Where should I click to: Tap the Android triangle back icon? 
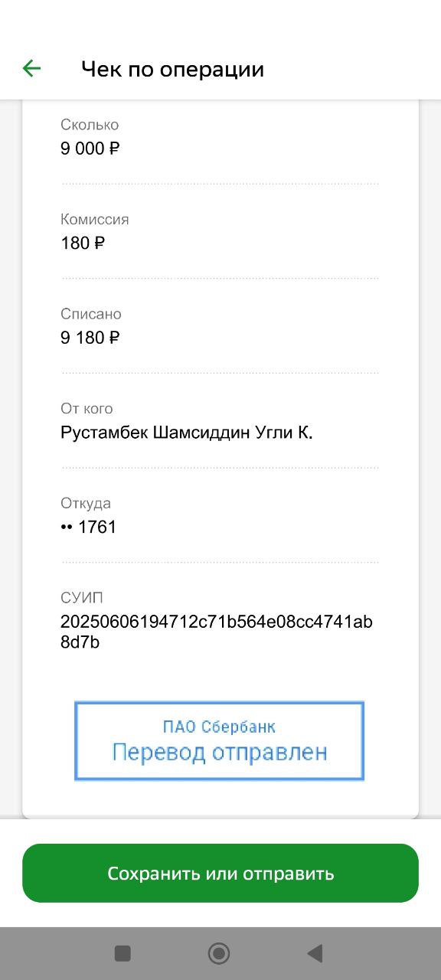315,953
